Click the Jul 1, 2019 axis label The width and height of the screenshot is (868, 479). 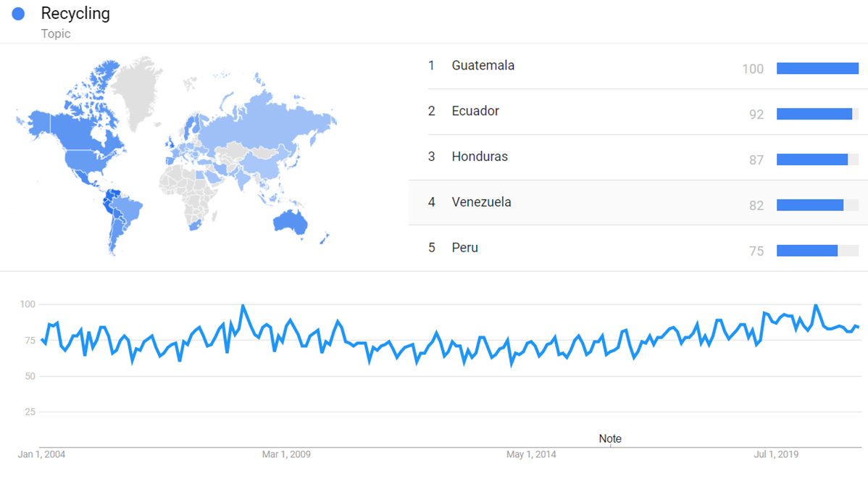coord(776,454)
